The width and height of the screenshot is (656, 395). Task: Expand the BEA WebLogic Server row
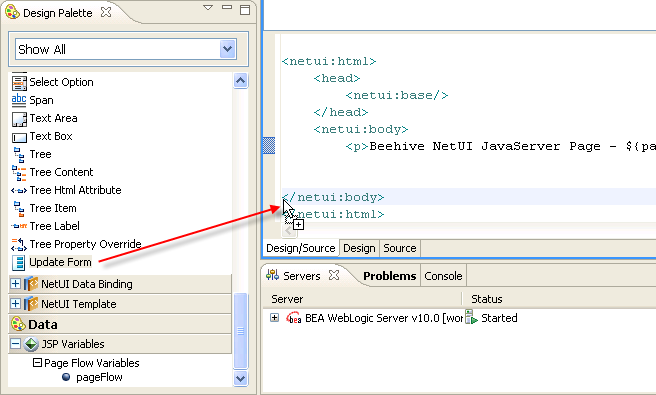pyautogui.click(x=274, y=318)
